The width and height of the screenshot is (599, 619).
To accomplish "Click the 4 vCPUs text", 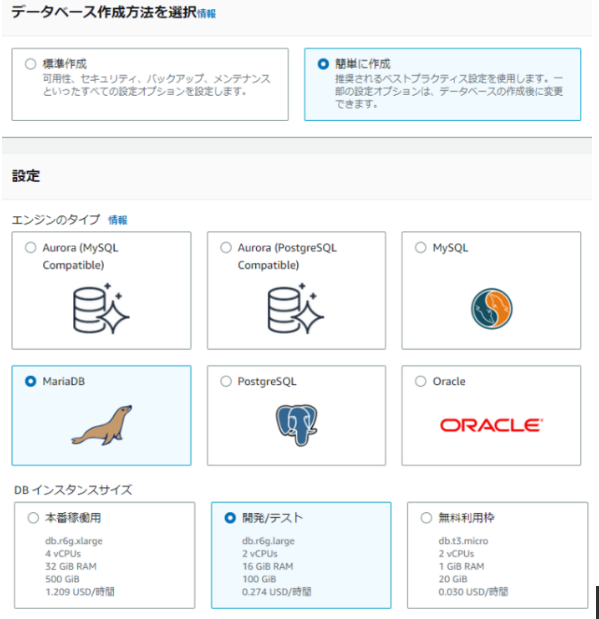I will (x=63, y=553).
